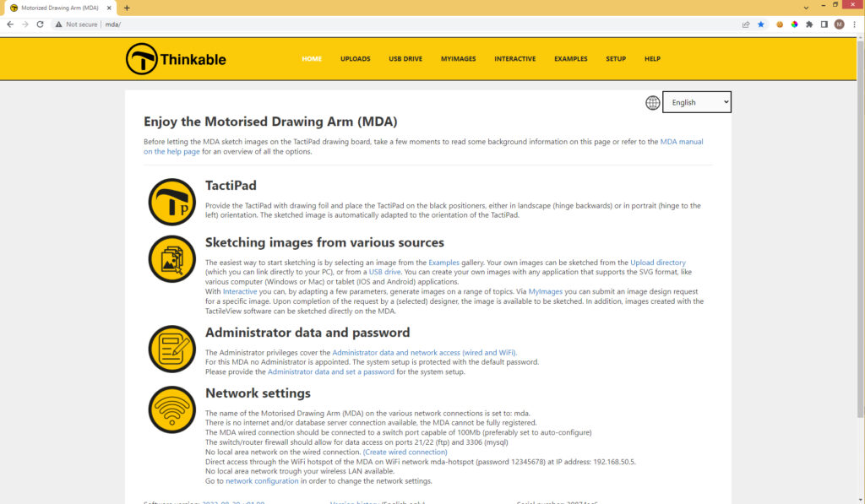Open the Extensions puzzle icon
This screenshot has width=865, height=504.
click(x=809, y=24)
